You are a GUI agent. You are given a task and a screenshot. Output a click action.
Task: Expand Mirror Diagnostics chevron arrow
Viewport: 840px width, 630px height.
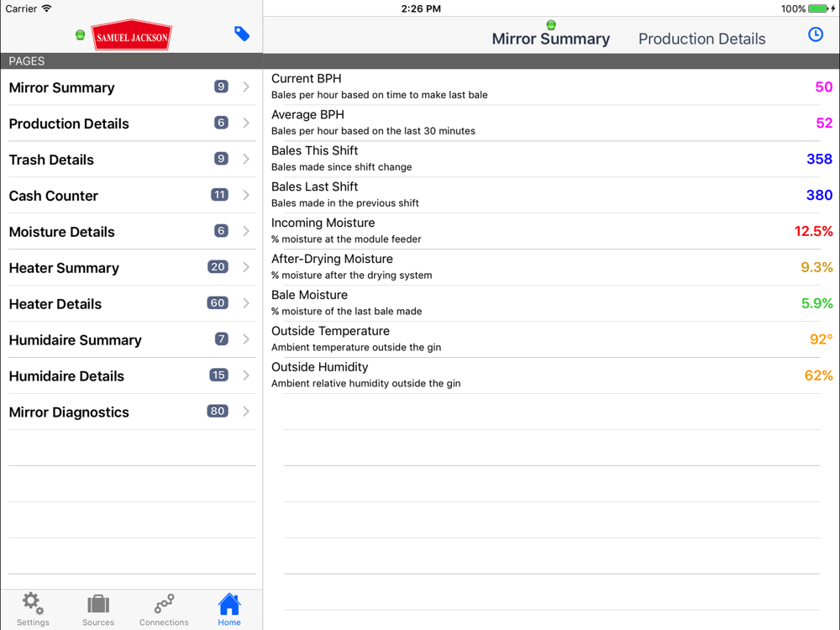pyautogui.click(x=246, y=412)
